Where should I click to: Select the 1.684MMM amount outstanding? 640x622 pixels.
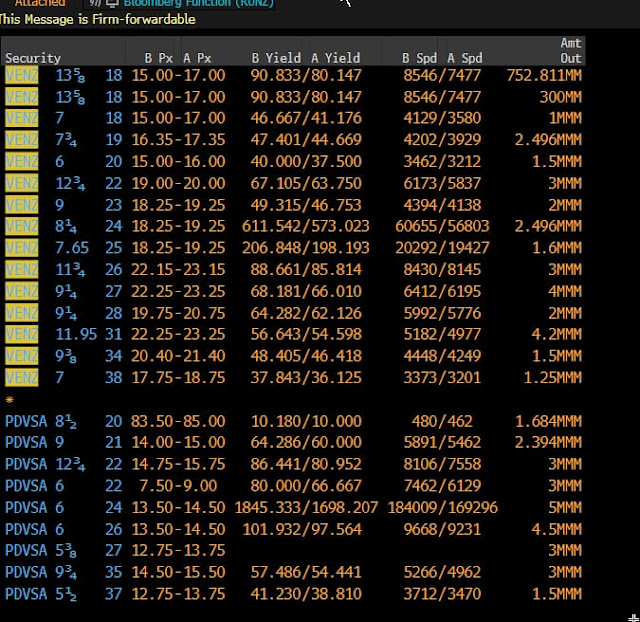(x=548, y=421)
